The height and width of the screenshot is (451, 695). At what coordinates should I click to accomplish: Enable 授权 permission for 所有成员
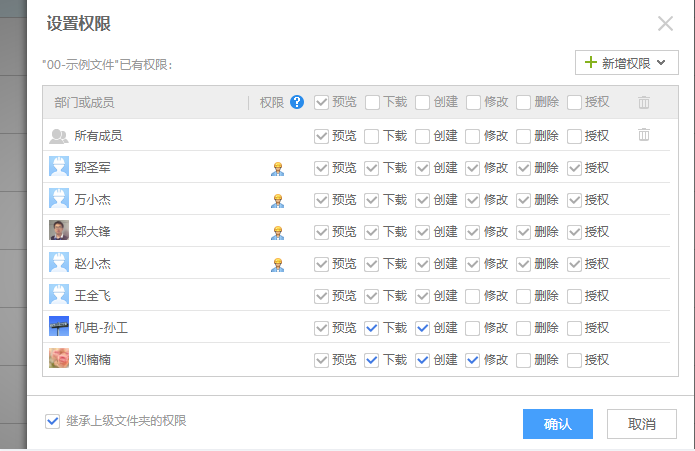(x=574, y=136)
